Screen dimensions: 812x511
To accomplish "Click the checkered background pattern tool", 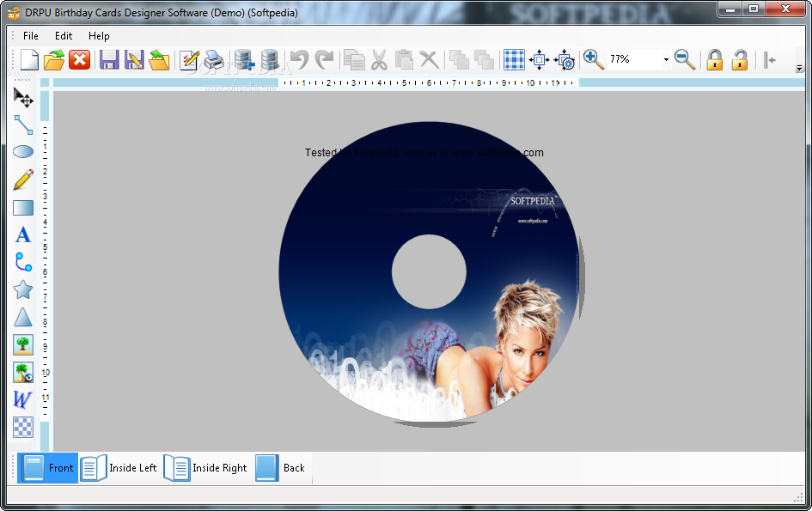I will point(23,427).
